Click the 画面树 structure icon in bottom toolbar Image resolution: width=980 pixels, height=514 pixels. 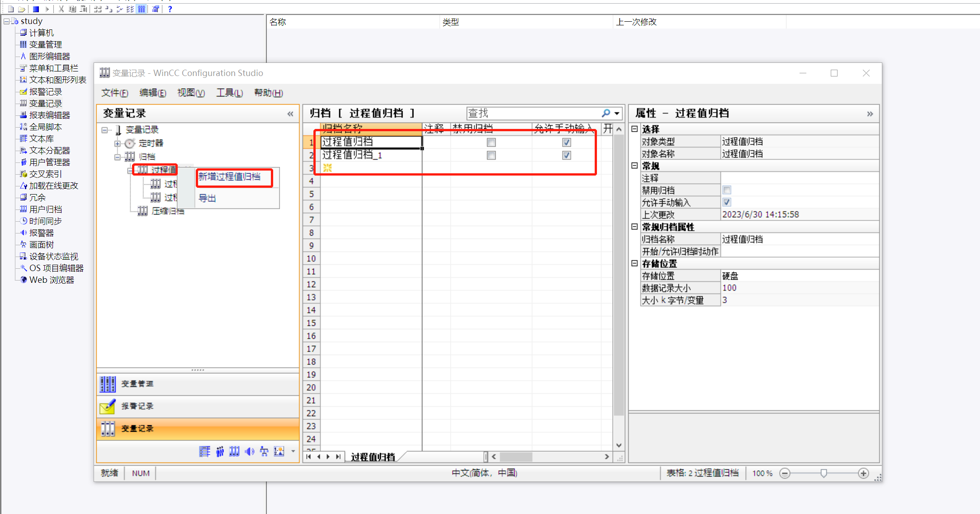tap(264, 451)
